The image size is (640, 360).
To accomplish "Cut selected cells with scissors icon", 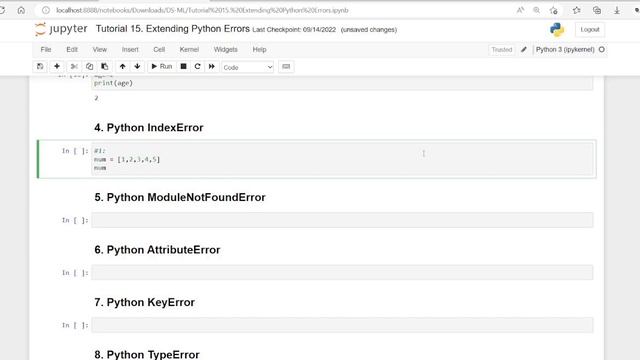I will [74, 67].
